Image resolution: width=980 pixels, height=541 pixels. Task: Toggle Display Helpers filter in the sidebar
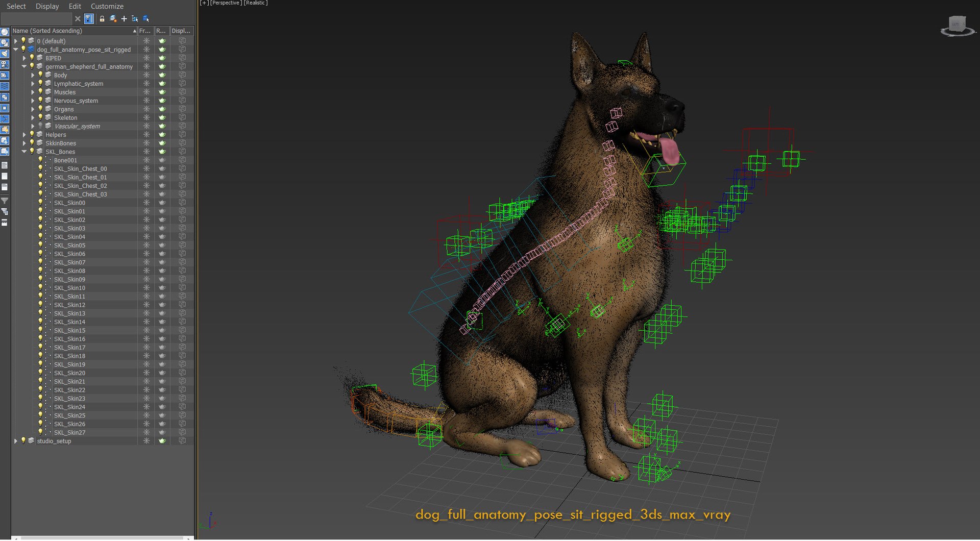5,76
